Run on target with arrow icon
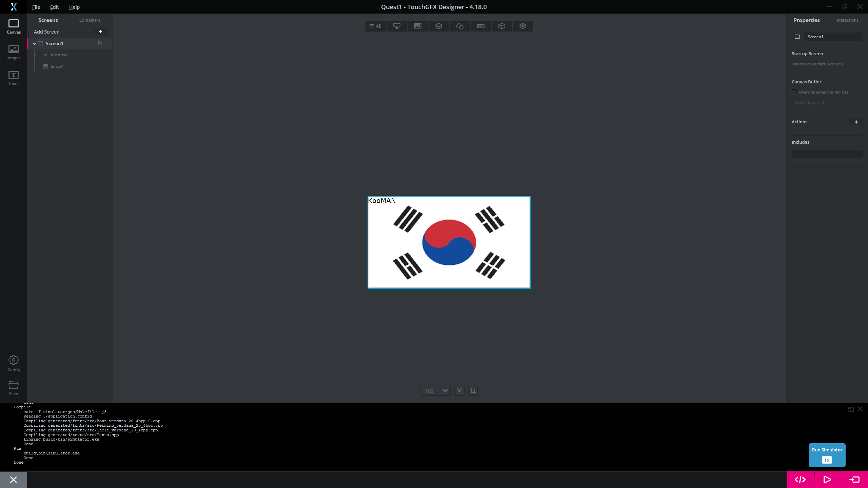The height and width of the screenshot is (488, 868). tap(854, 480)
